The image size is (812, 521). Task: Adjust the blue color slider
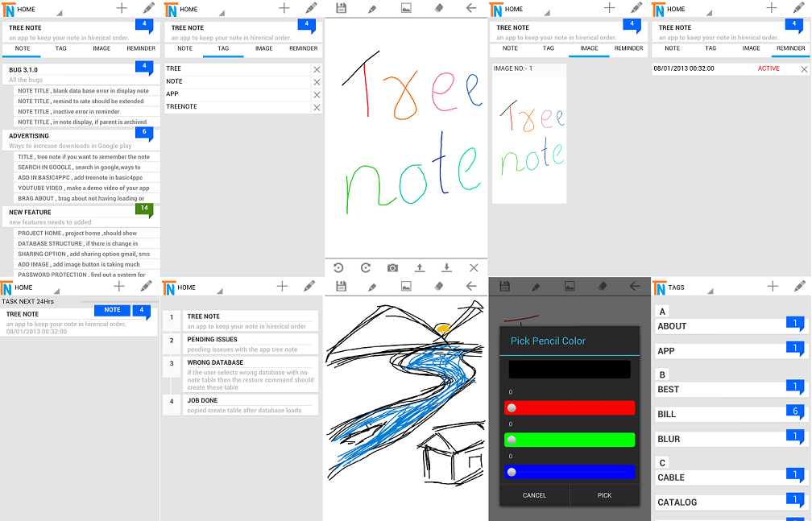click(x=570, y=472)
